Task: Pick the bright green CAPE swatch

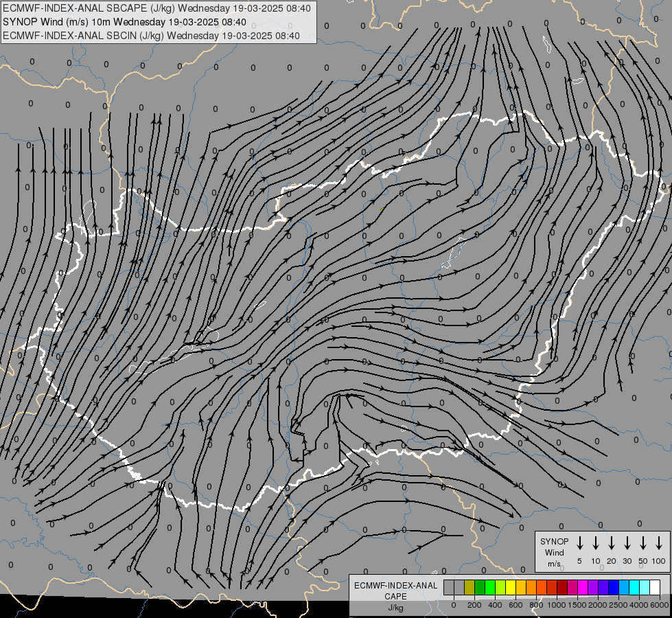Action: tap(490, 587)
